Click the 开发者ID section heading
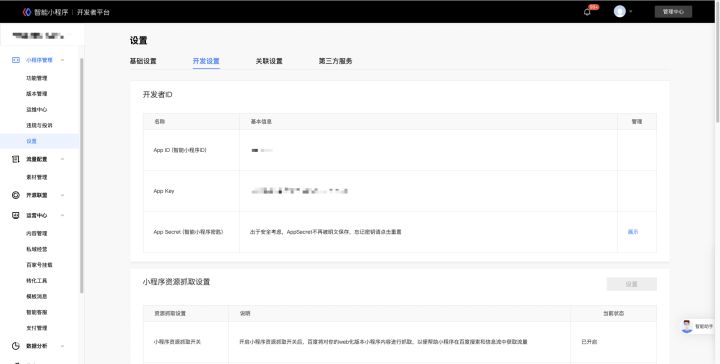Image resolution: width=720 pixels, height=364 pixels. pyautogui.click(x=158, y=95)
